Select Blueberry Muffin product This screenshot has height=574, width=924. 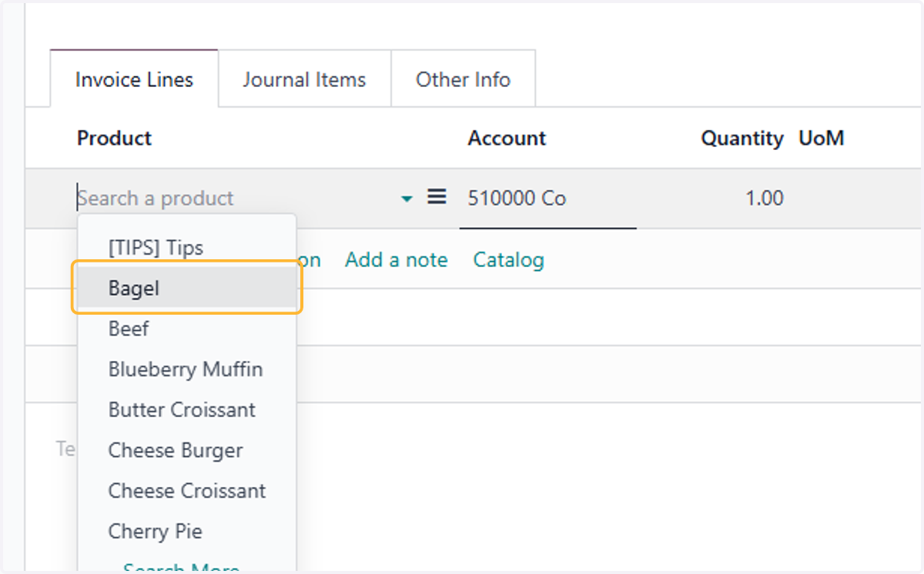click(x=187, y=369)
